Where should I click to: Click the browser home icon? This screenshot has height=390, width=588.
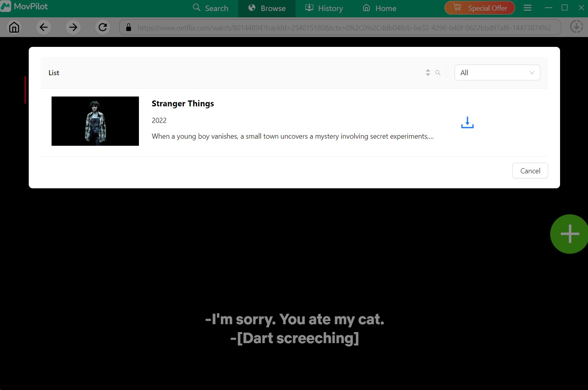point(14,27)
